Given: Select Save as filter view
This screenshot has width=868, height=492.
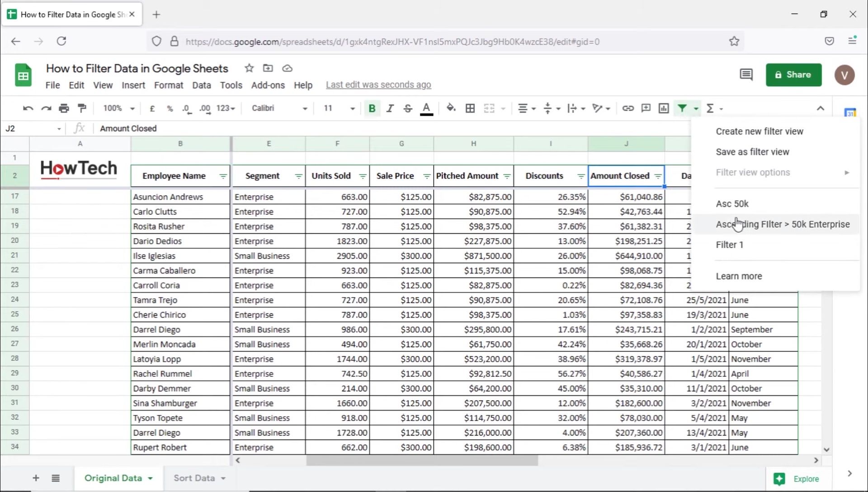Looking at the screenshot, I should click(753, 152).
